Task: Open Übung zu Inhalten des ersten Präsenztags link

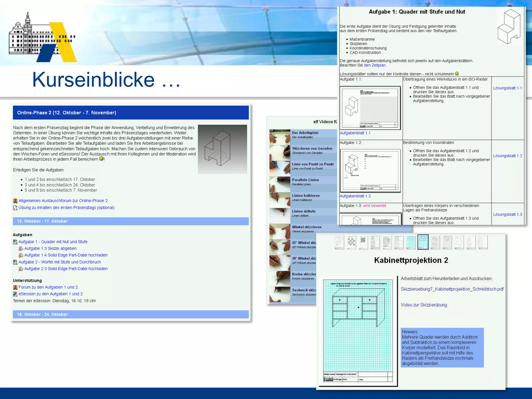Action: (x=66, y=208)
